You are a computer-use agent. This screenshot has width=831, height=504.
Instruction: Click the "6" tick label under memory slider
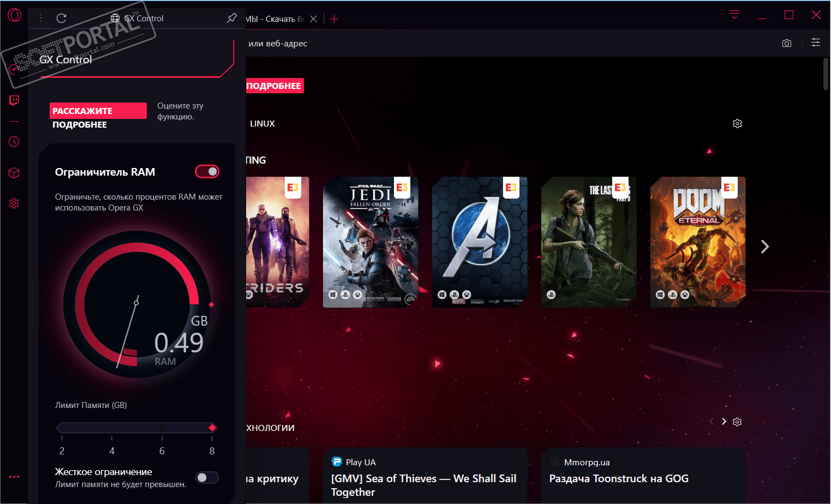162,451
